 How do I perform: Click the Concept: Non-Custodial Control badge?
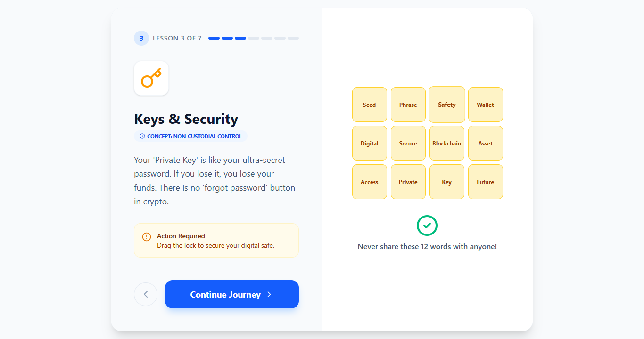click(x=191, y=137)
